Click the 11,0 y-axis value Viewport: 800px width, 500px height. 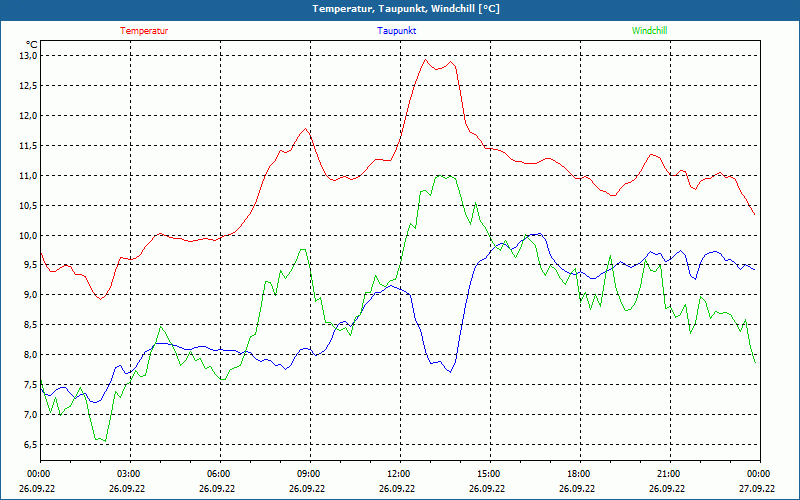click(29, 176)
